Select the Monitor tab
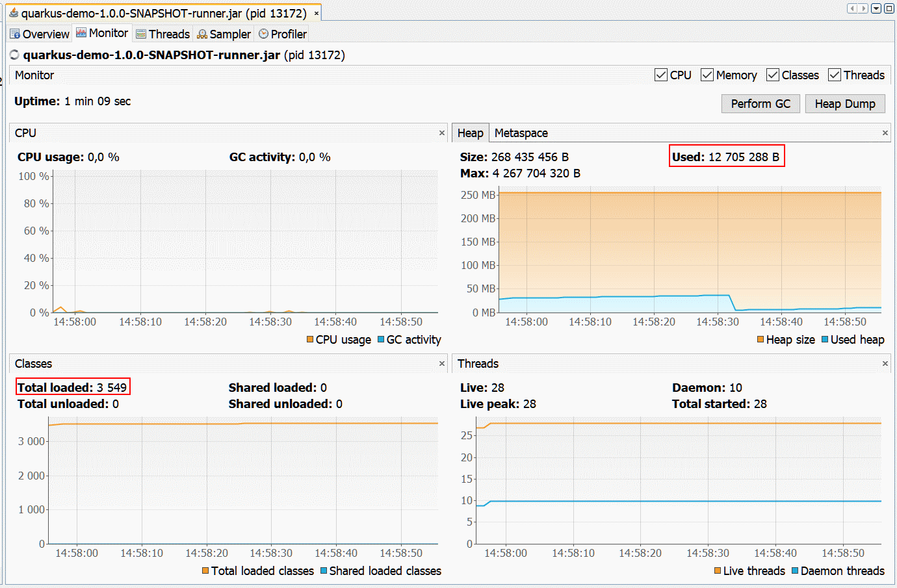The image size is (897, 588). click(102, 33)
